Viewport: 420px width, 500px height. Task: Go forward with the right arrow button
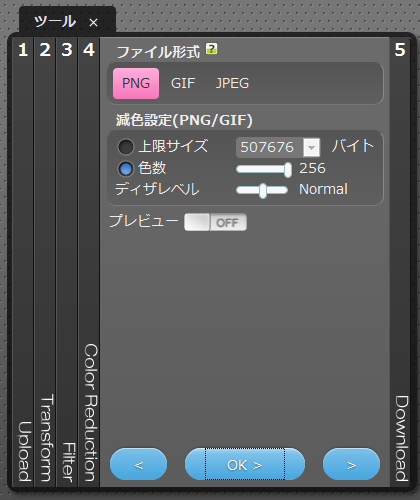coord(351,464)
